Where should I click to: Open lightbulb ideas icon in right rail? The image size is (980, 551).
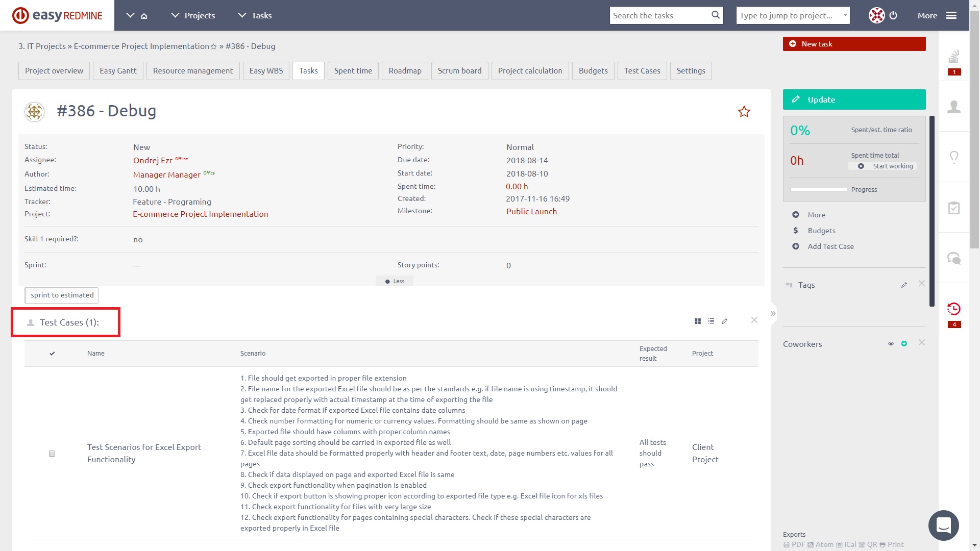click(x=954, y=157)
